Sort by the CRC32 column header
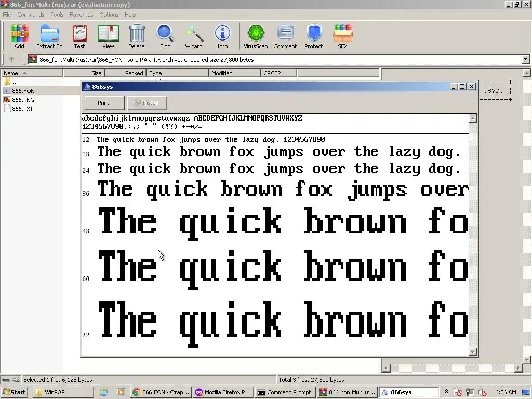The height and width of the screenshot is (399, 532). [279, 73]
